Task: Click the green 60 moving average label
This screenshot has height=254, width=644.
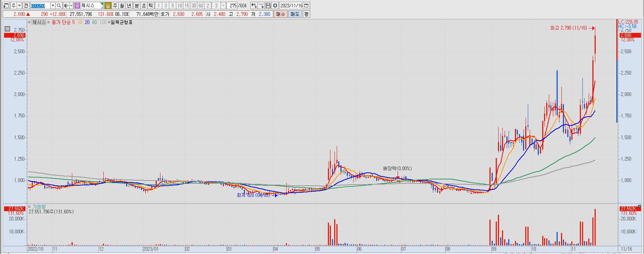Action: click(x=94, y=23)
